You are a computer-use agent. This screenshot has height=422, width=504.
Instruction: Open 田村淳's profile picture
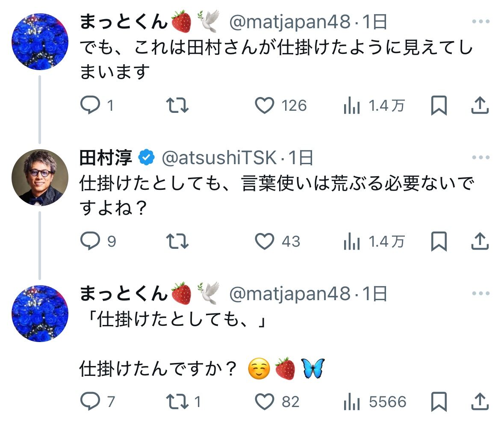pyautogui.click(x=40, y=177)
